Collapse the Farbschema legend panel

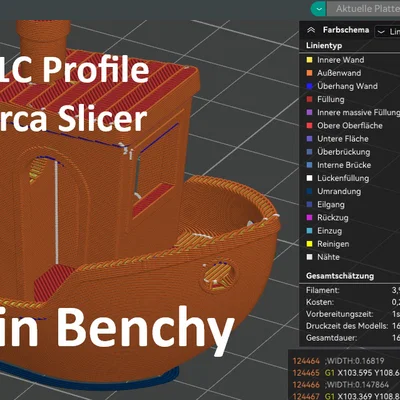tap(311, 30)
